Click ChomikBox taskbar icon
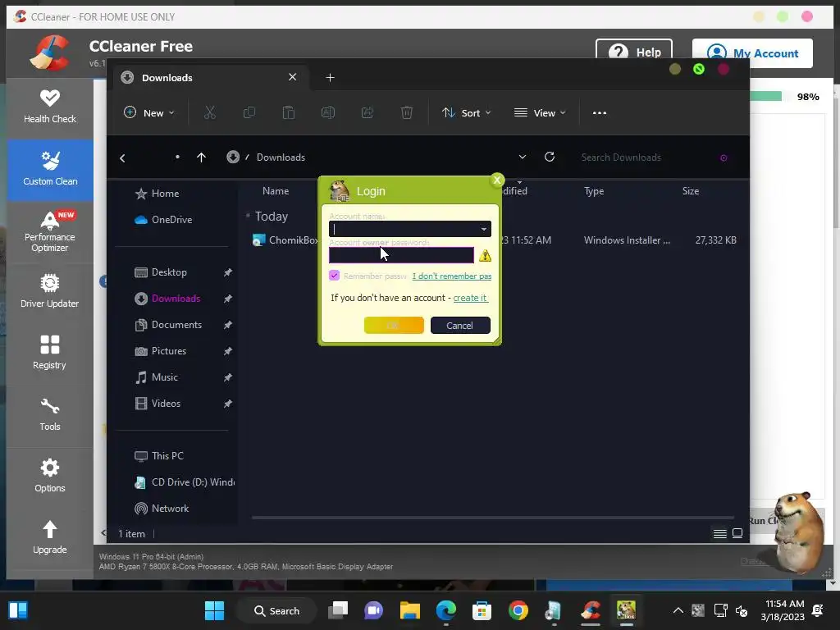 point(626,610)
